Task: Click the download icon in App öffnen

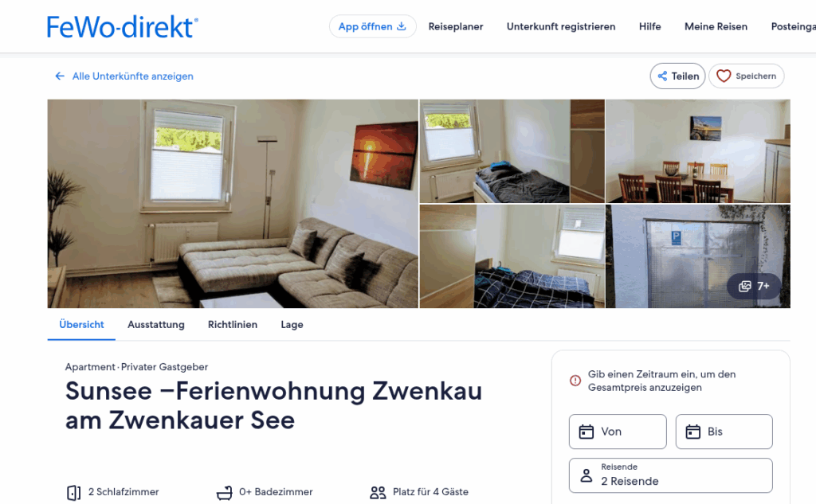Action: pos(402,26)
